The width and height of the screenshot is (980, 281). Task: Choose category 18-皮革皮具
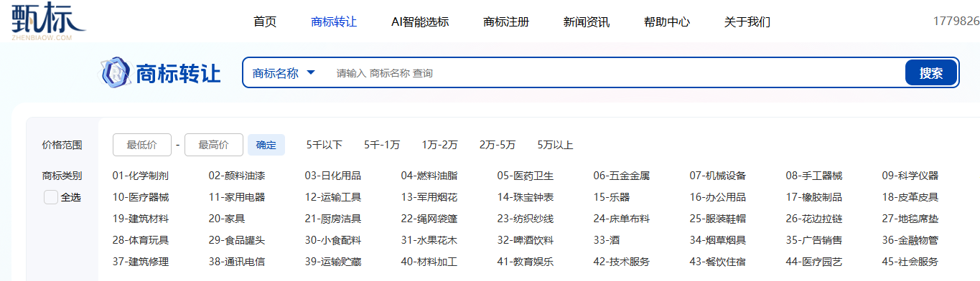pyautogui.click(x=910, y=197)
